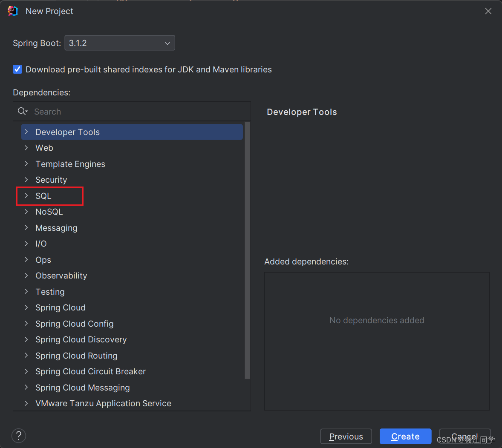Open the Spring Boot version dropdown
This screenshot has width=502, height=448.
click(120, 43)
